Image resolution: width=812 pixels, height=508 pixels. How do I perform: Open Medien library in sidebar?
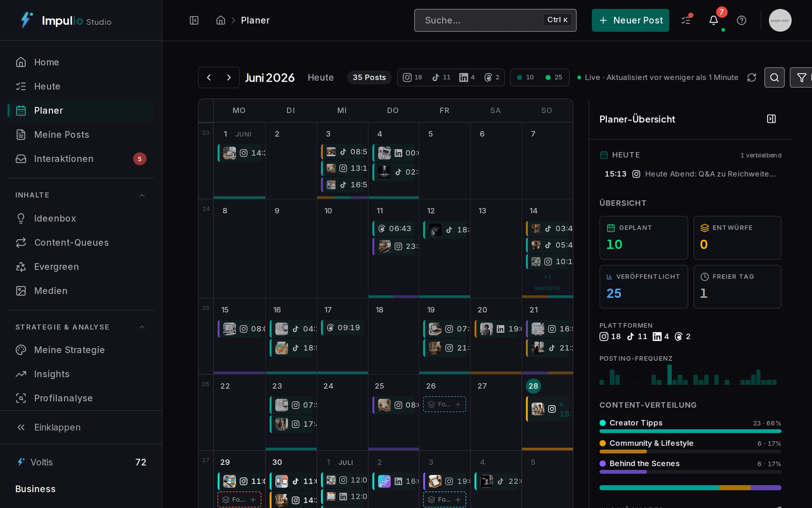(81, 291)
